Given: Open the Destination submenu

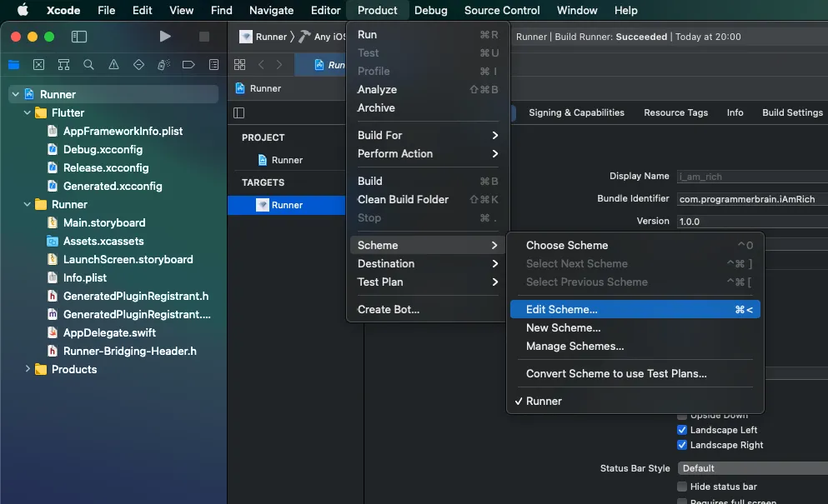Looking at the screenshot, I should click(428, 263).
